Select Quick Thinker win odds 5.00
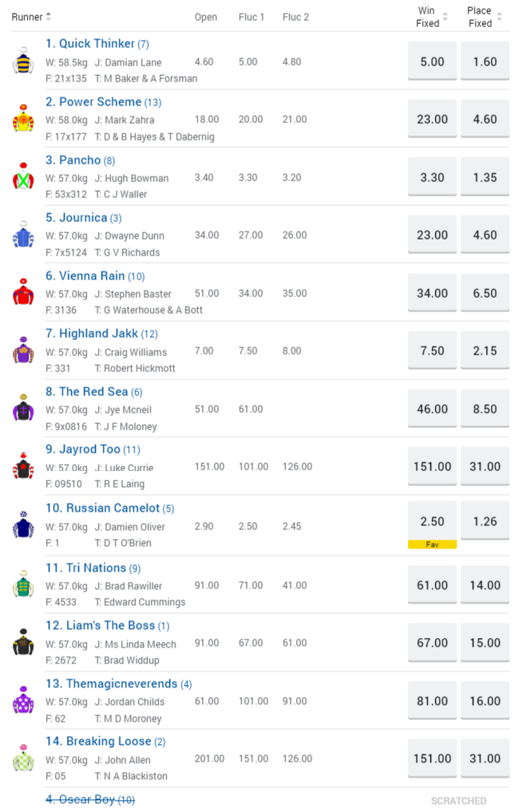515x812 pixels. tap(432, 61)
